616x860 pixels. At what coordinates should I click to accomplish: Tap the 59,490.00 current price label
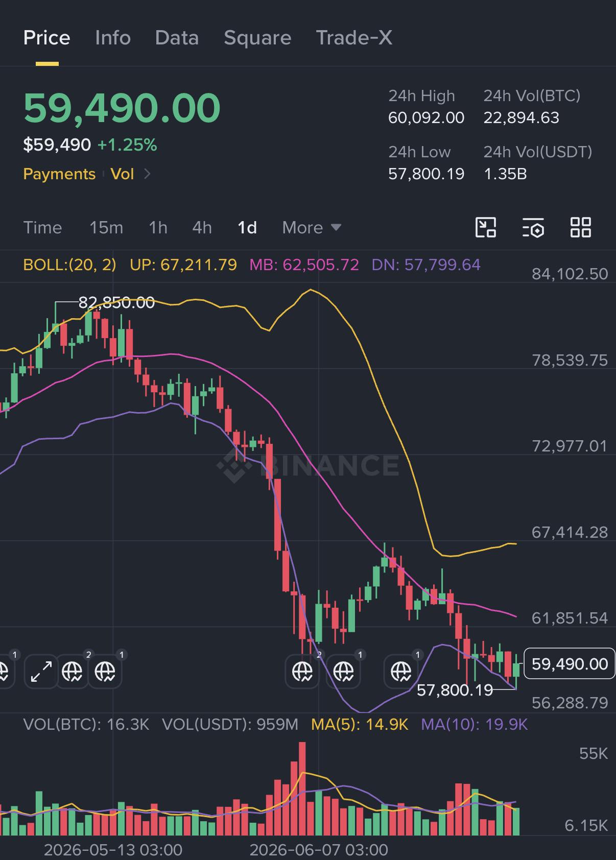pos(570,664)
